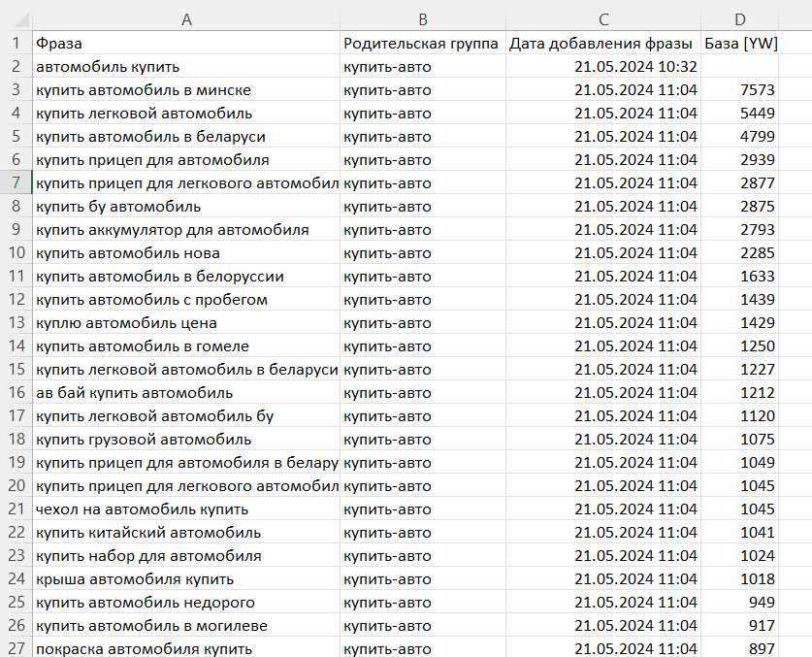The image size is (812, 657).
Task: Select cell 'покраска автомобиля купить'
Action: coord(186,647)
